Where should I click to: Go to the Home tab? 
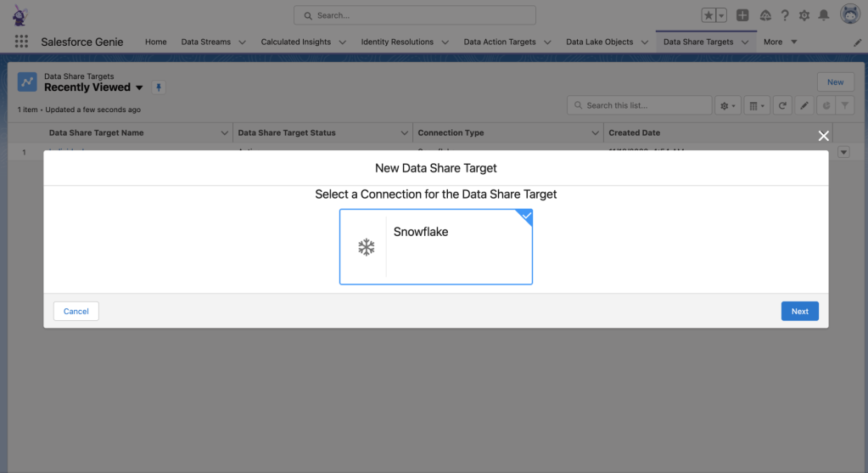[155, 42]
